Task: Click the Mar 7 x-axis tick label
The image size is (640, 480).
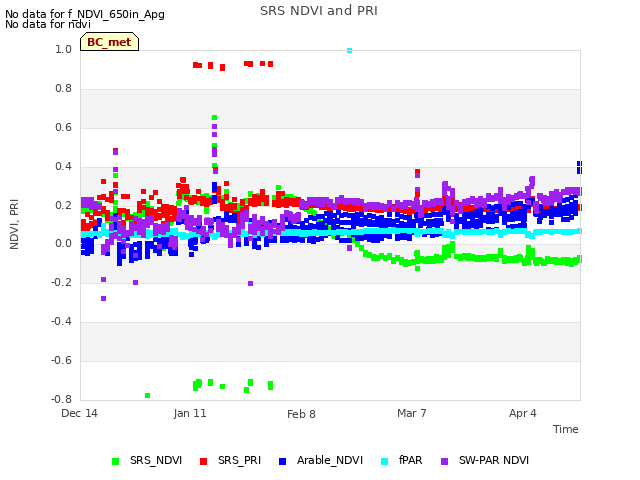Action: pyautogui.click(x=411, y=413)
